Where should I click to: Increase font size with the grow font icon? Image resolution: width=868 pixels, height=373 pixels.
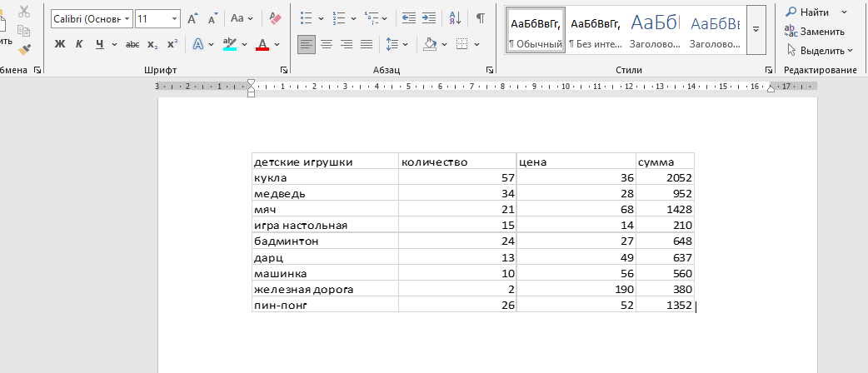click(x=192, y=17)
